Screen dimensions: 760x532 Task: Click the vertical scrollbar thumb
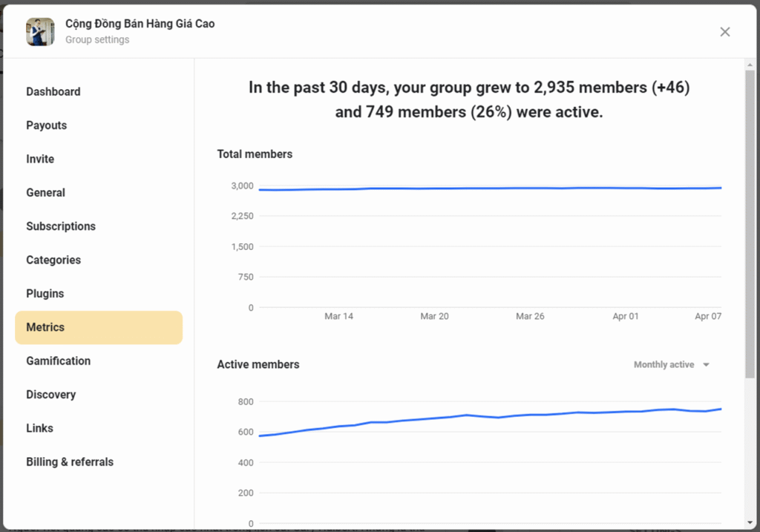(750, 224)
